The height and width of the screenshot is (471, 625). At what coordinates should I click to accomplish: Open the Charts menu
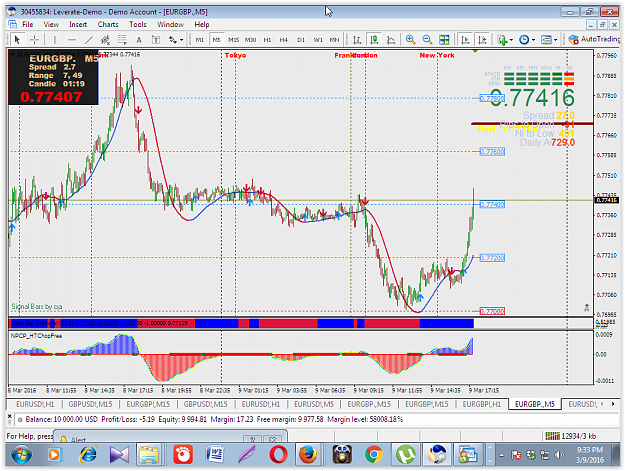coord(108,24)
